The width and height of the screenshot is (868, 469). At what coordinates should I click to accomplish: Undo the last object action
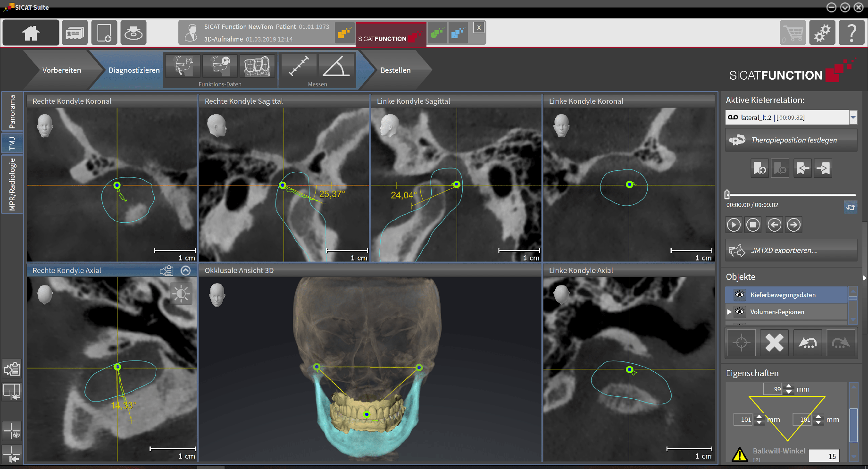[808, 343]
